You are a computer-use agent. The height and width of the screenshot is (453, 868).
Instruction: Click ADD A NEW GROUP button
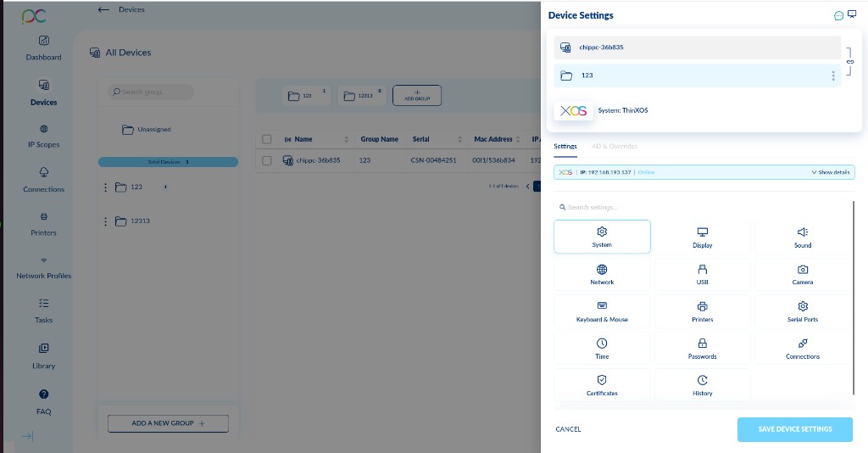(169, 423)
